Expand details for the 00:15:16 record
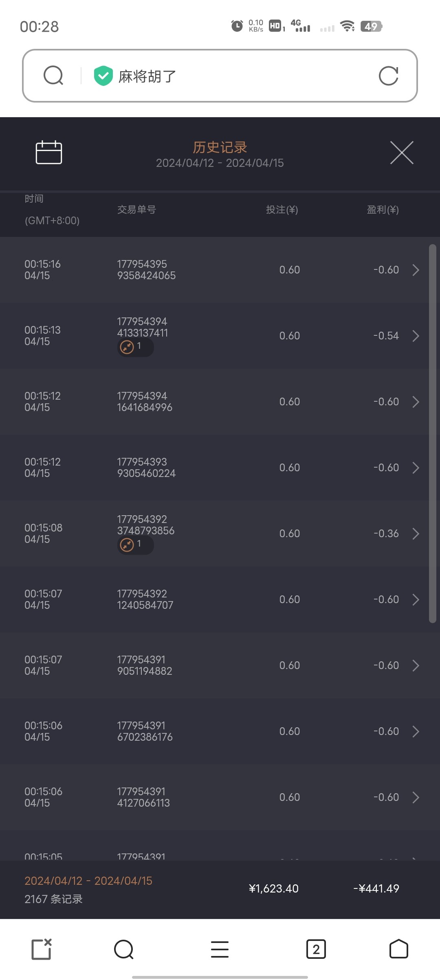 pos(416,270)
